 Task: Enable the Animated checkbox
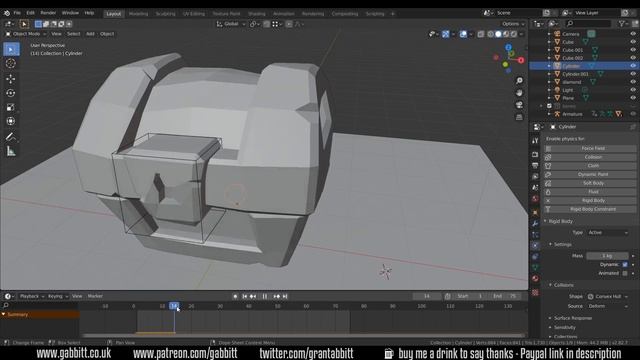pyautogui.click(x=625, y=273)
